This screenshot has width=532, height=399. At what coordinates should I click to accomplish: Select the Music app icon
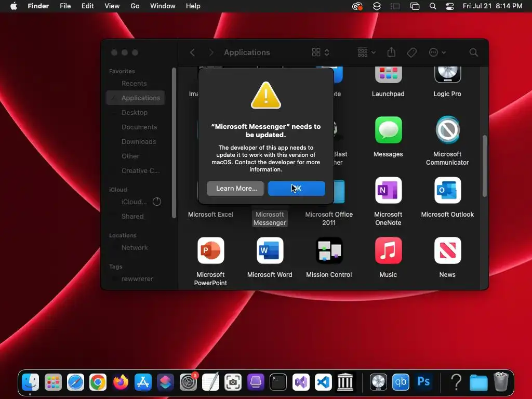388,250
